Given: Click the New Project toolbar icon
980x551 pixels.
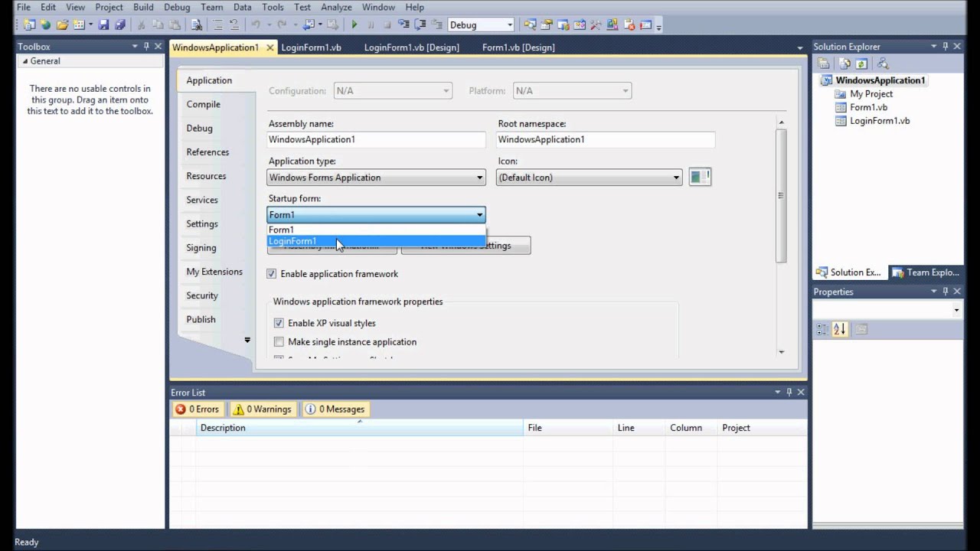Looking at the screenshot, I should point(29,24).
